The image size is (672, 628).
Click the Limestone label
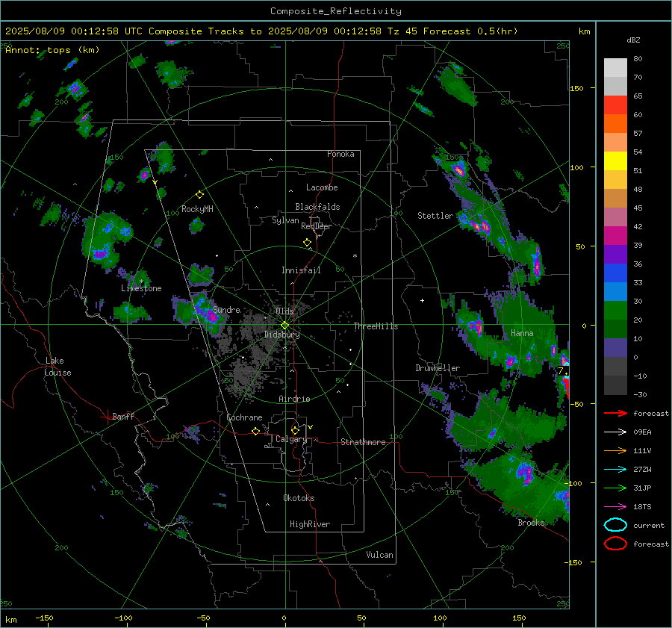tap(141, 288)
